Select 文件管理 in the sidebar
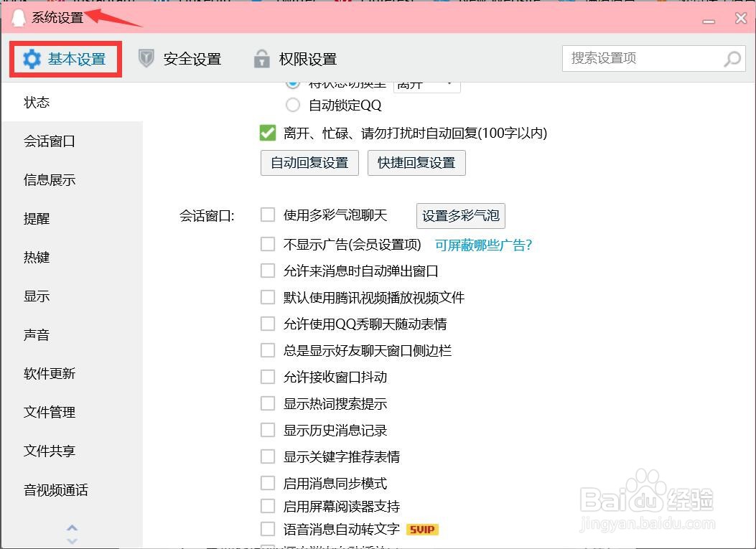This screenshot has height=549, width=756. 73,412
